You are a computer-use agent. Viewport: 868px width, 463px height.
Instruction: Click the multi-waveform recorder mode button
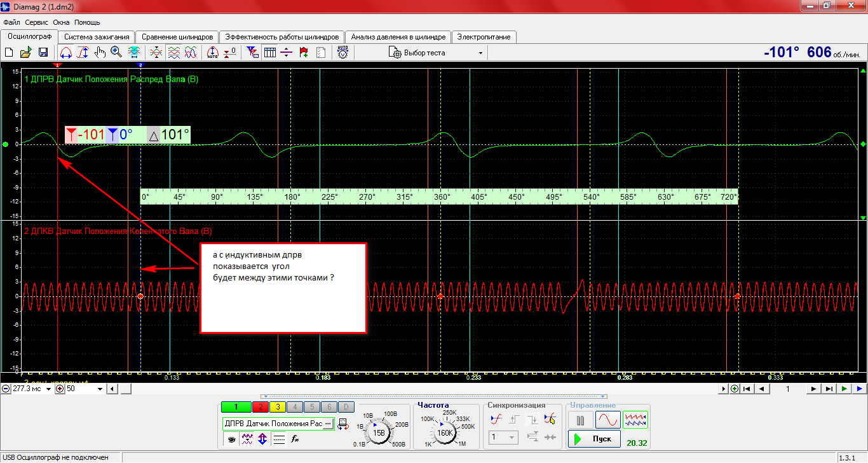[635, 420]
